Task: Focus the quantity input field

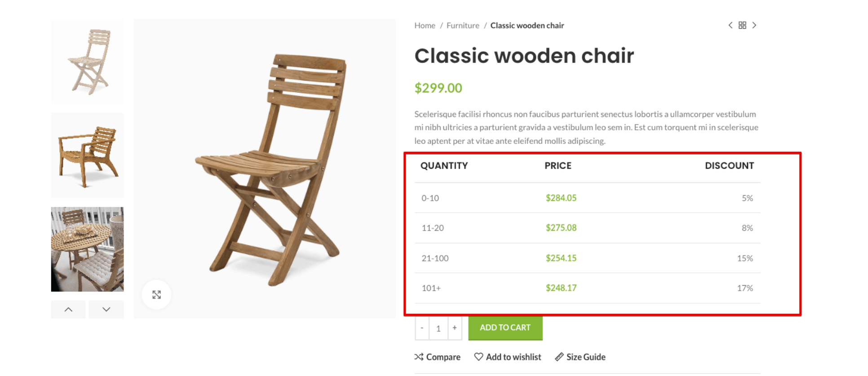Action: coord(438,328)
